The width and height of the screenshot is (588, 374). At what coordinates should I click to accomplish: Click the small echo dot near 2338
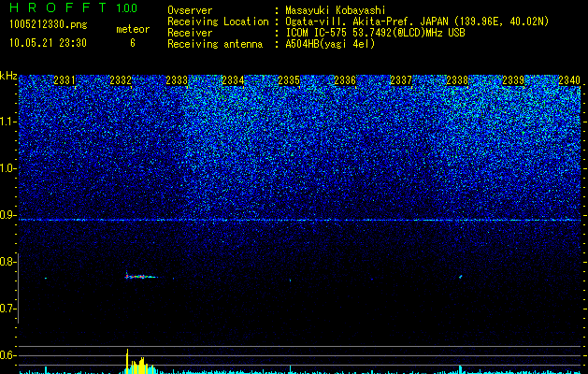pyautogui.click(x=460, y=277)
